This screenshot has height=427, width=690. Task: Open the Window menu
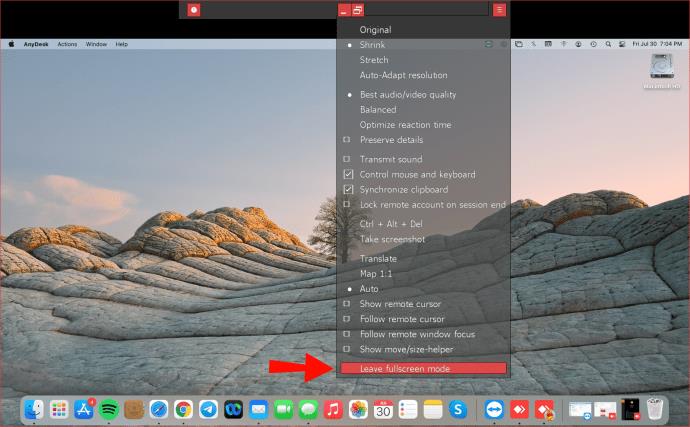96,44
